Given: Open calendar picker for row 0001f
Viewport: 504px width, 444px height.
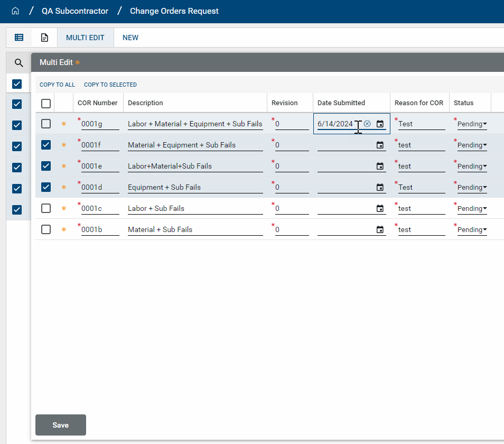Looking at the screenshot, I should (x=380, y=145).
